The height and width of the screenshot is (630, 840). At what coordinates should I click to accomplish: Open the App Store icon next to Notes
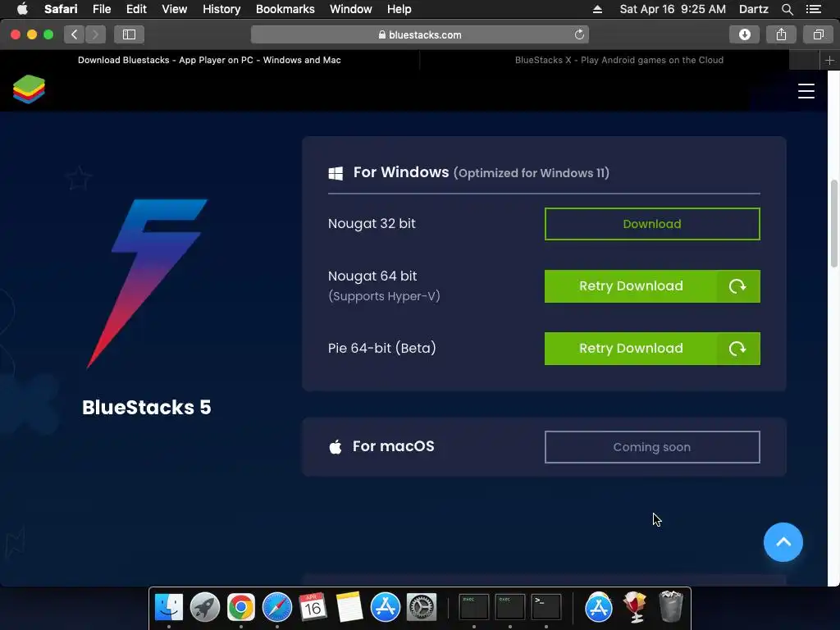pyautogui.click(x=386, y=607)
